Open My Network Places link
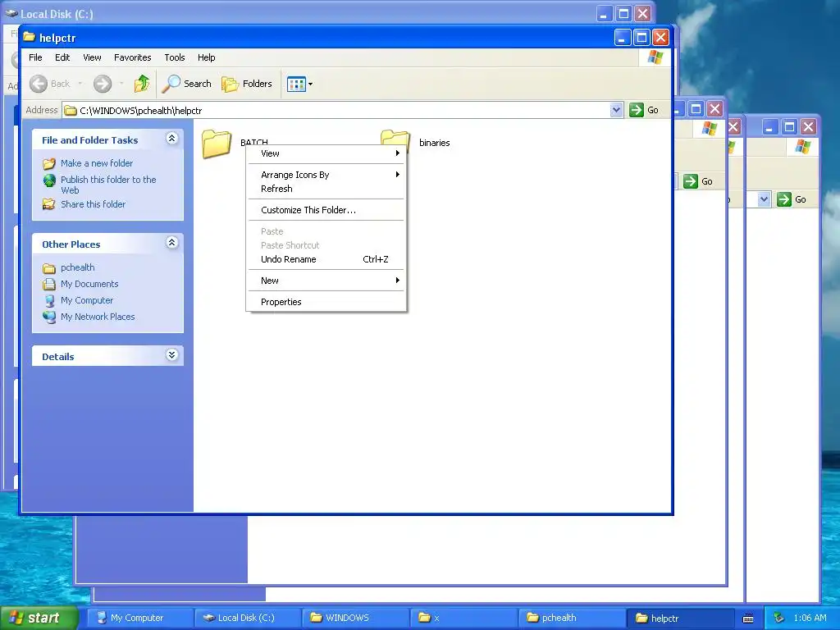 point(98,317)
